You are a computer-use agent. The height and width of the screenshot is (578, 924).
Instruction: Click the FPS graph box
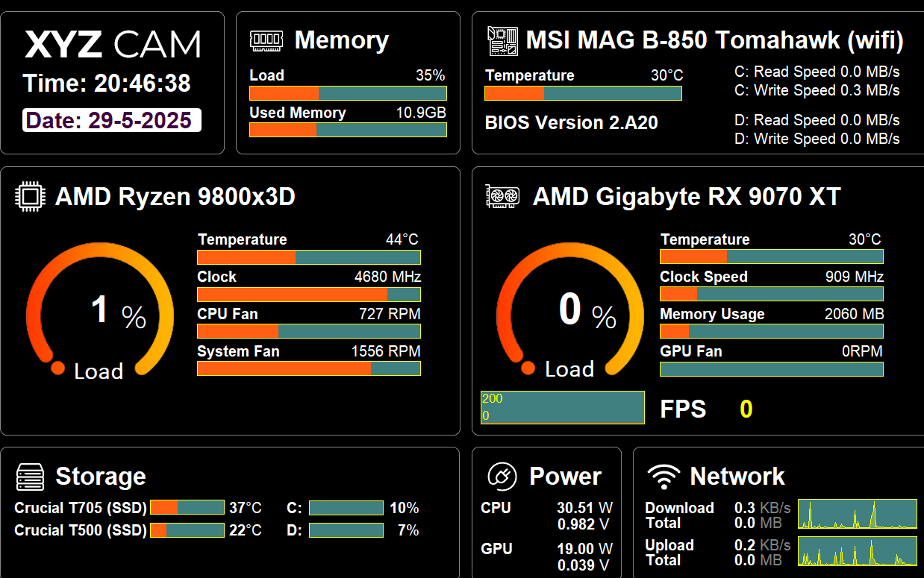(x=563, y=408)
